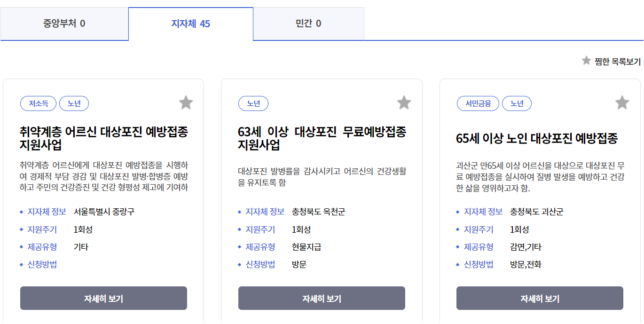Select the 저소득 tag badge
The width and height of the screenshot is (644, 324).
38,103
